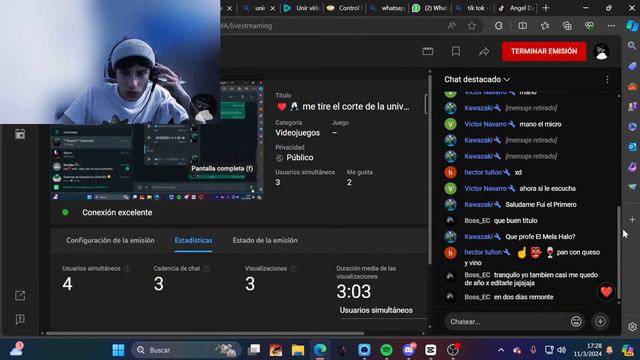
Task: Open File Explorer from the taskbar
Action: (x=298, y=350)
